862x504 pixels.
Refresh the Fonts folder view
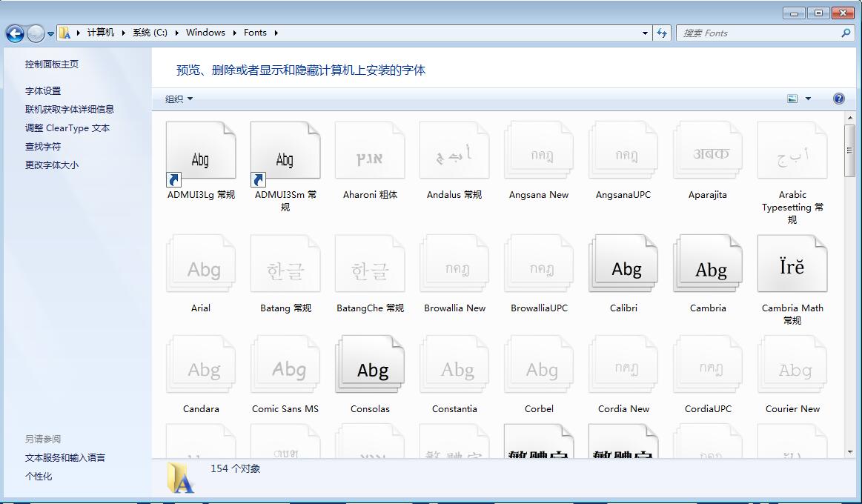point(663,33)
